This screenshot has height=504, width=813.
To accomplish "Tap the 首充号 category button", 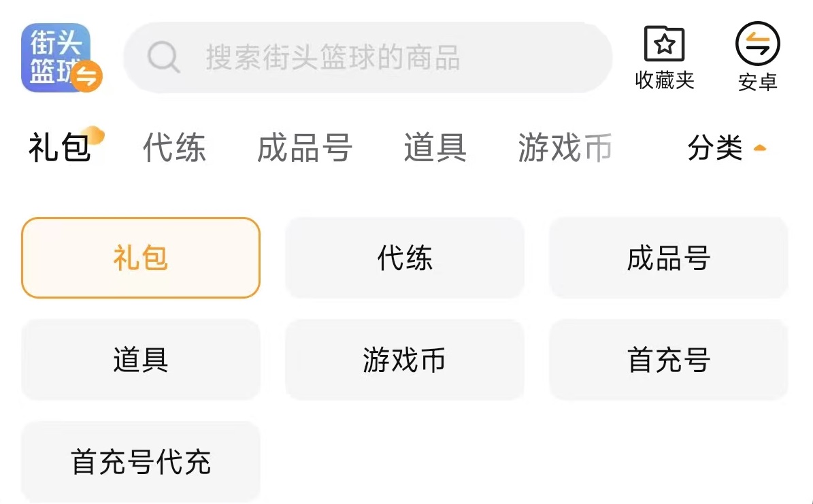I will pos(668,359).
